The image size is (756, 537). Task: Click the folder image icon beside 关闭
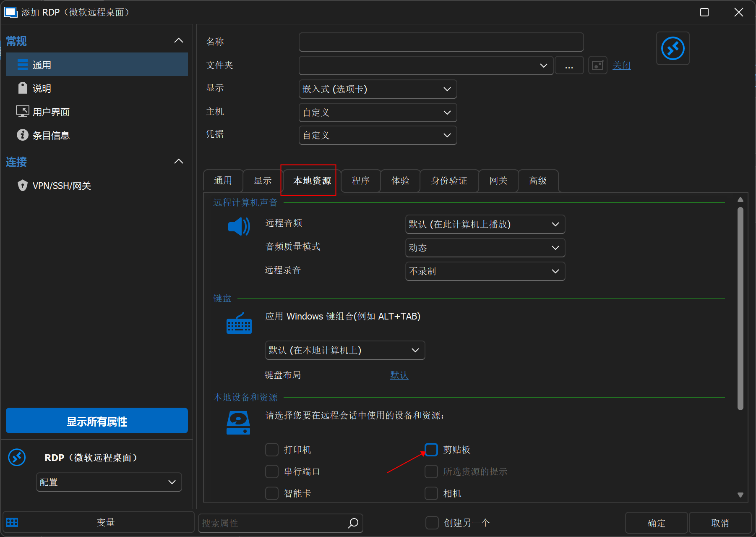[x=597, y=65]
